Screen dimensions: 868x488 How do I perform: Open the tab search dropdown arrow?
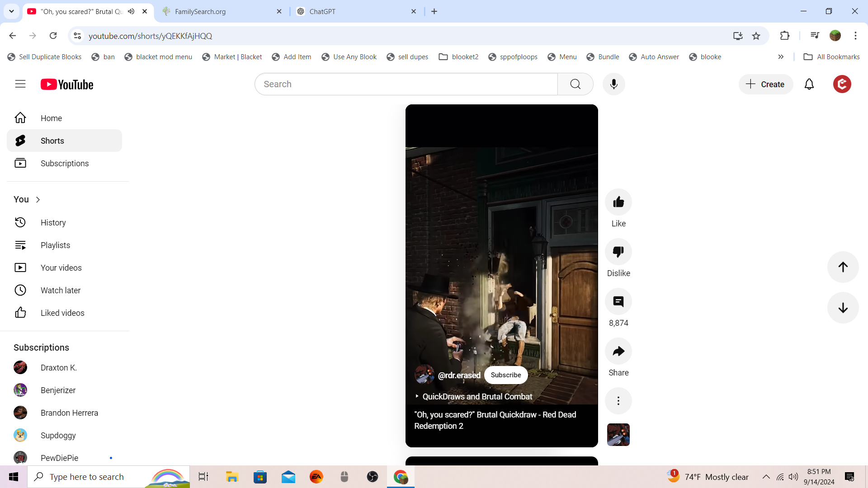pos(11,11)
